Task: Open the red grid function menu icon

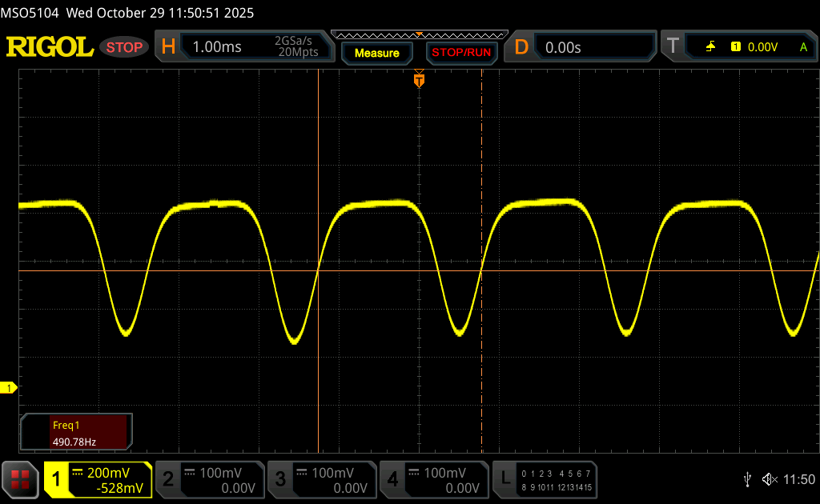Action: click(20, 479)
